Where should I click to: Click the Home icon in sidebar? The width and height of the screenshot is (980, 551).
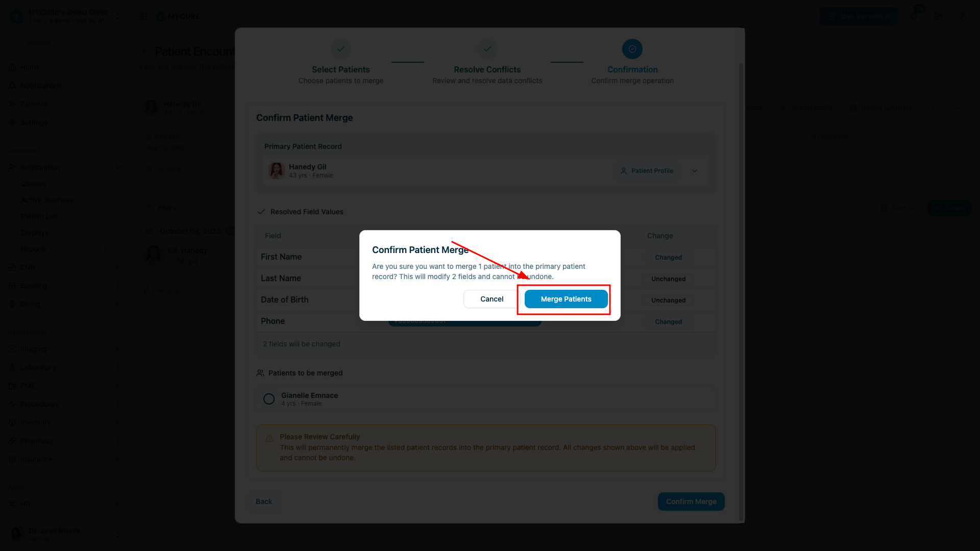point(12,67)
